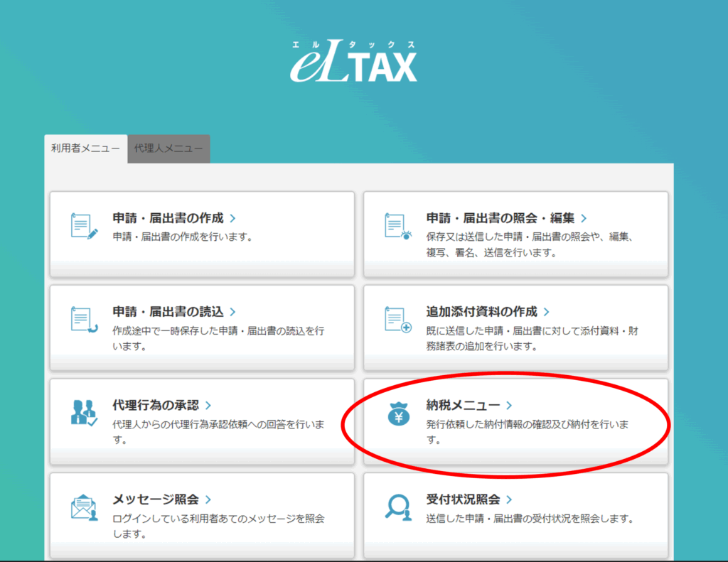The width and height of the screenshot is (728, 562).
Task: Click the two-people icon for 代理行為の承認
Action: pos(84,413)
